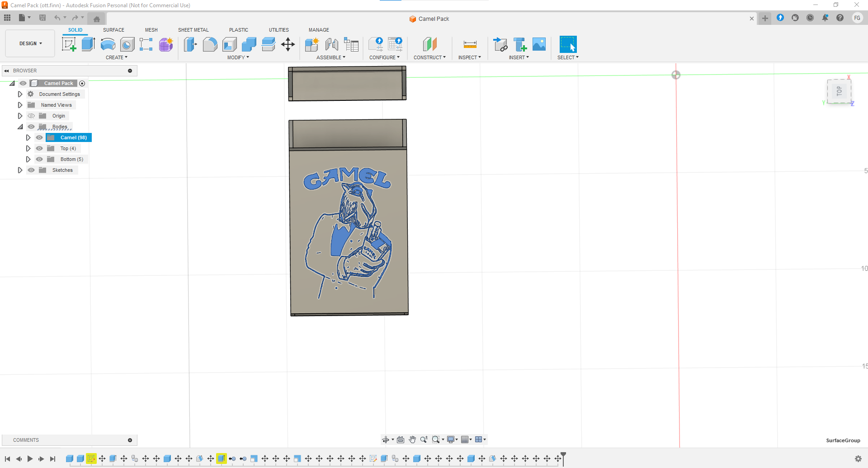Select the Combine tool icon
The height and width of the screenshot is (468, 868).
click(249, 44)
